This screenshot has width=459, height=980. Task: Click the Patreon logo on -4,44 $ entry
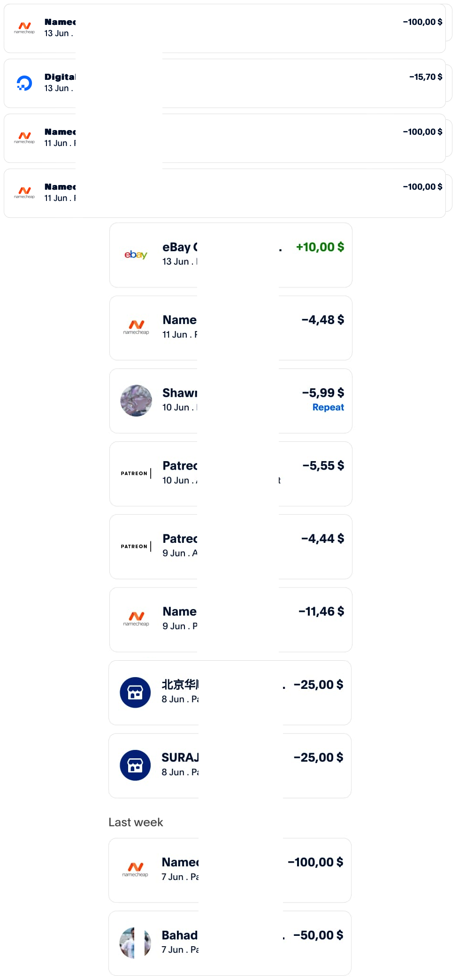[136, 546]
